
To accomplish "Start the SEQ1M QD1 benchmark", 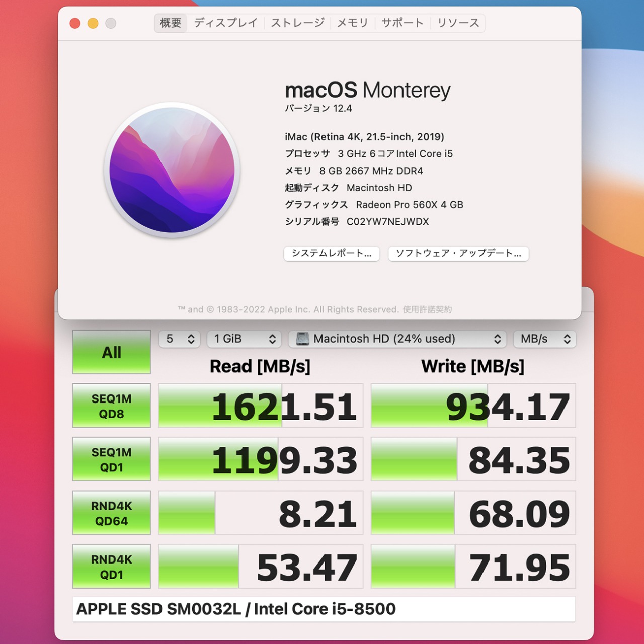I will 111,459.
